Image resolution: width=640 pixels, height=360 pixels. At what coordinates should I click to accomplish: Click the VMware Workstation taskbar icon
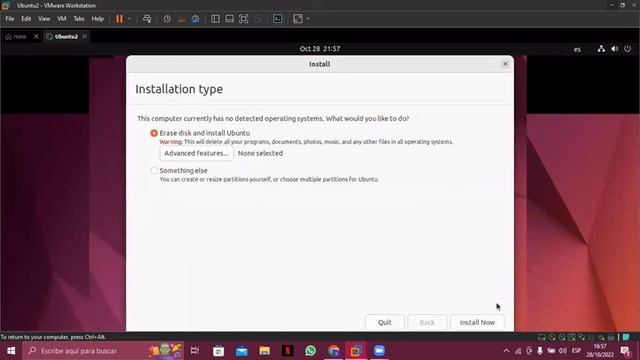pyautogui.click(x=356, y=351)
